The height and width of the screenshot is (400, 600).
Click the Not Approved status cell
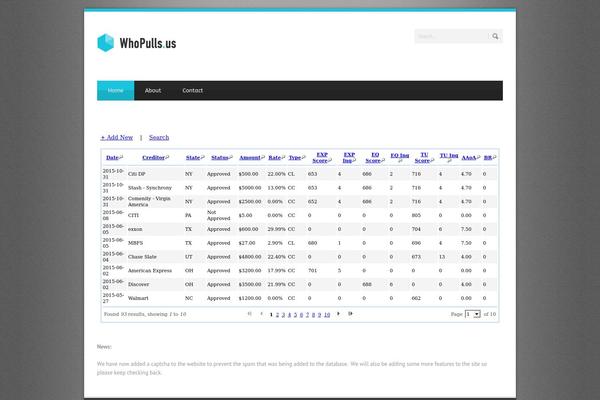[x=218, y=216]
